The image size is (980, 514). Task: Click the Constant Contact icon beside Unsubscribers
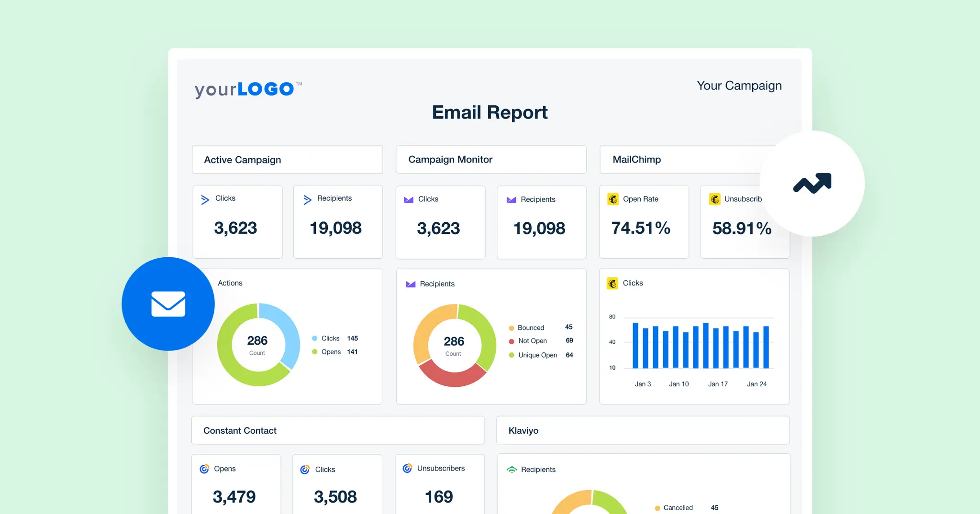[x=407, y=468]
